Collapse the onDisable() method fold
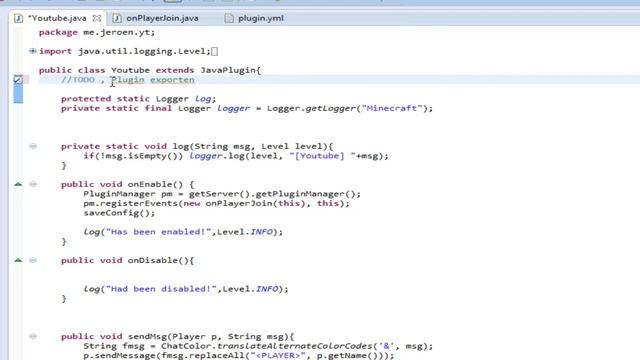640x360 pixels. click(x=33, y=260)
